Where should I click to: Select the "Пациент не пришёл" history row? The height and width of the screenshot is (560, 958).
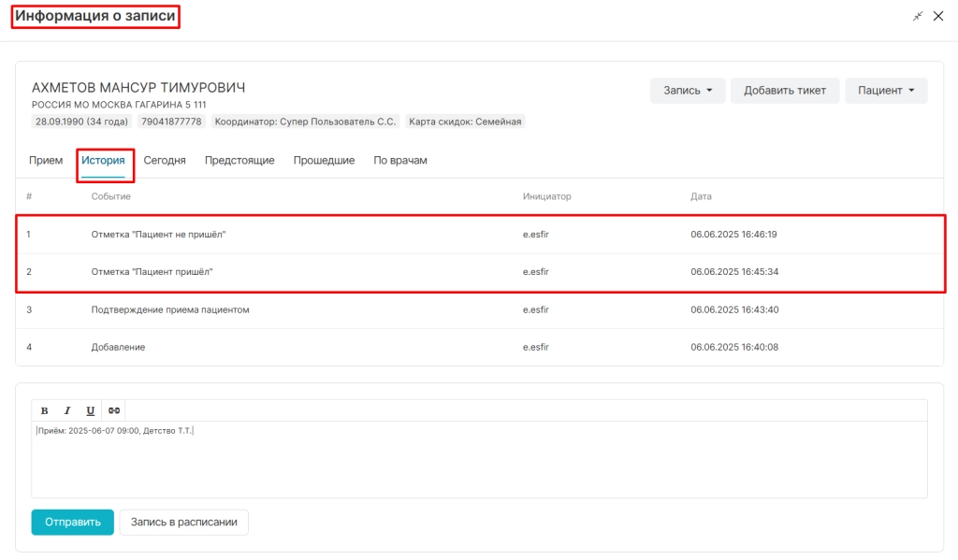[x=480, y=235]
